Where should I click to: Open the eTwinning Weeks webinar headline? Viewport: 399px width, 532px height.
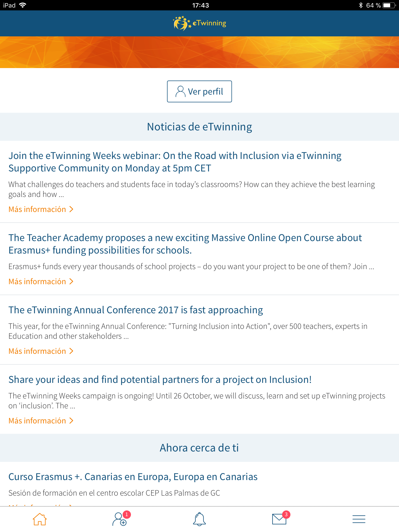click(x=175, y=162)
